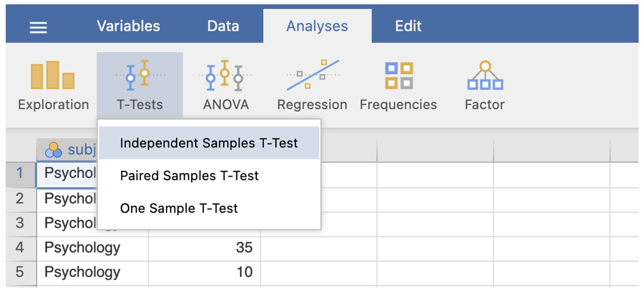Choose One Sample T-Test
644x297 pixels.
179,208
